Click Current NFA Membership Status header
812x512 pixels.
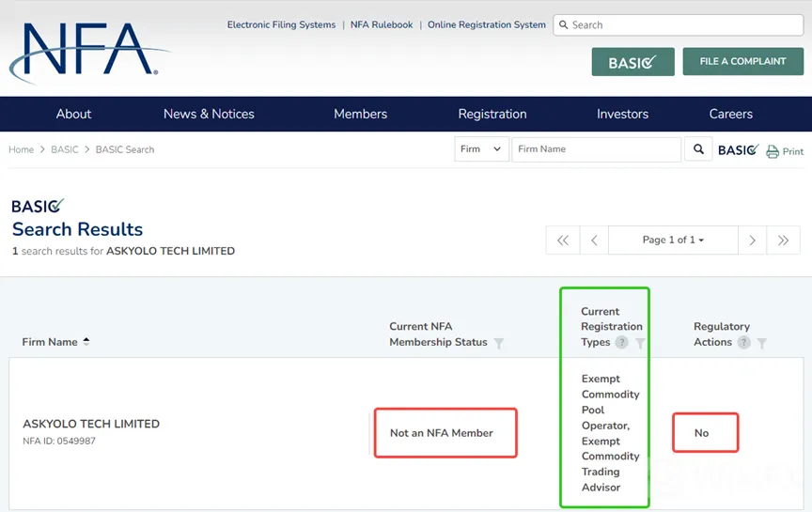[x=438, y=334]
